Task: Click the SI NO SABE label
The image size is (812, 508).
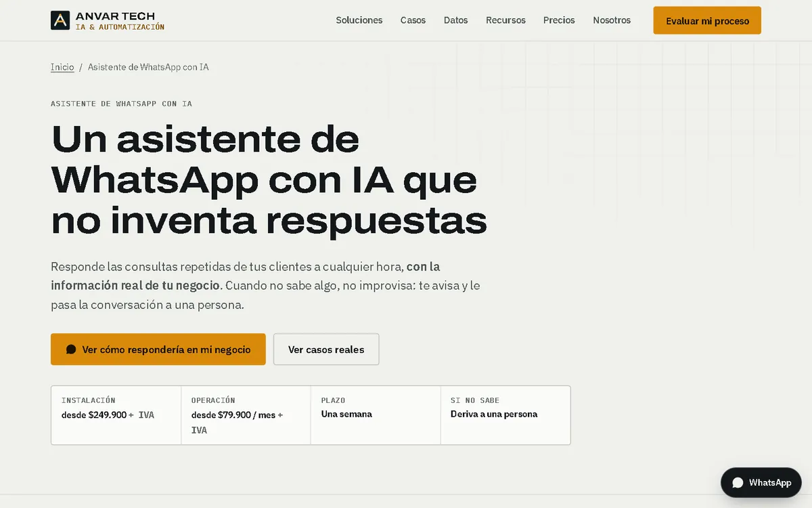Action: [x=475, y=400]
